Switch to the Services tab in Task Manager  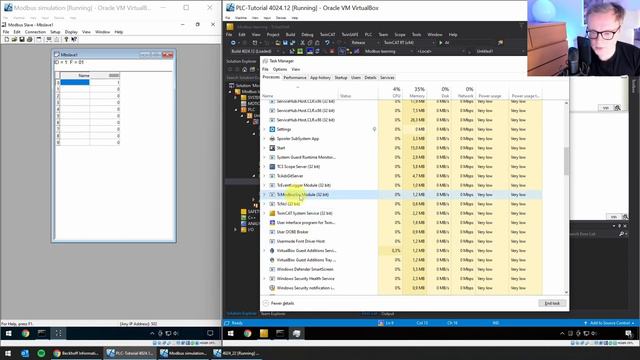point(387,78)
